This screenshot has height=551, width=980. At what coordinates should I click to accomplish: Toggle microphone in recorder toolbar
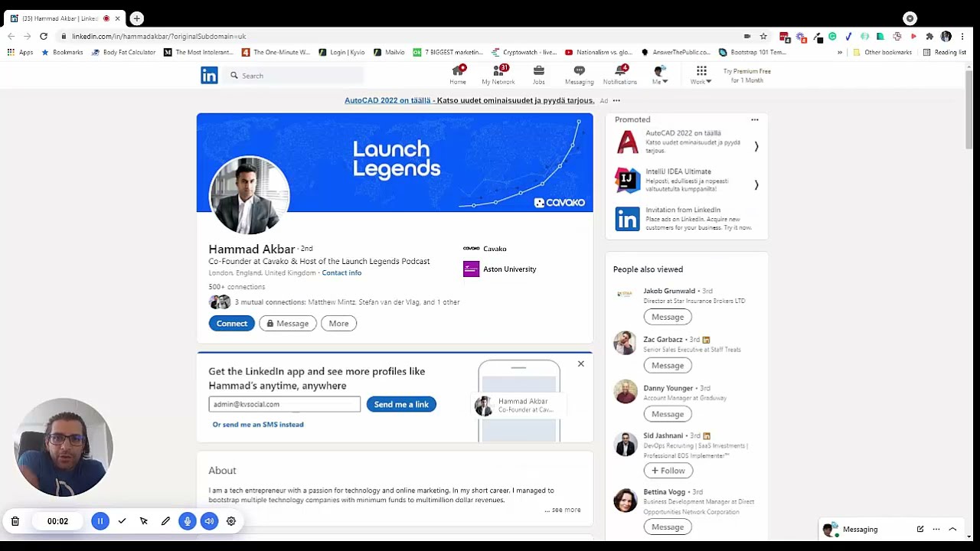pyautogui.click(x=188, y=521)
